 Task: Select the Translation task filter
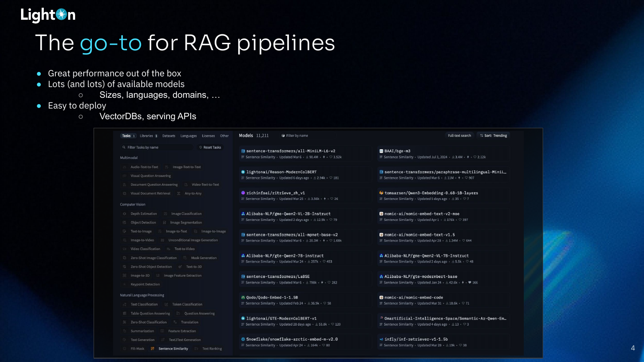pos(186,322)
